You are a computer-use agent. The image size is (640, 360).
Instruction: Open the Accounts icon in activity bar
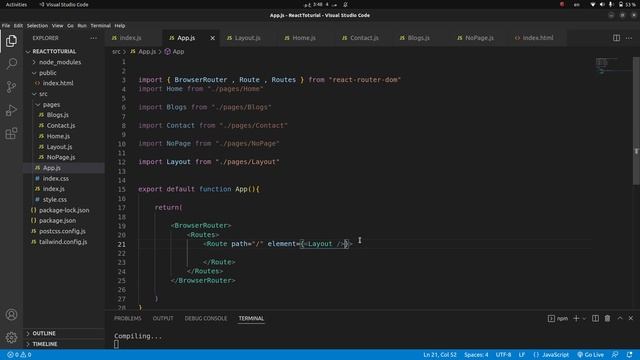pos(11,315)
